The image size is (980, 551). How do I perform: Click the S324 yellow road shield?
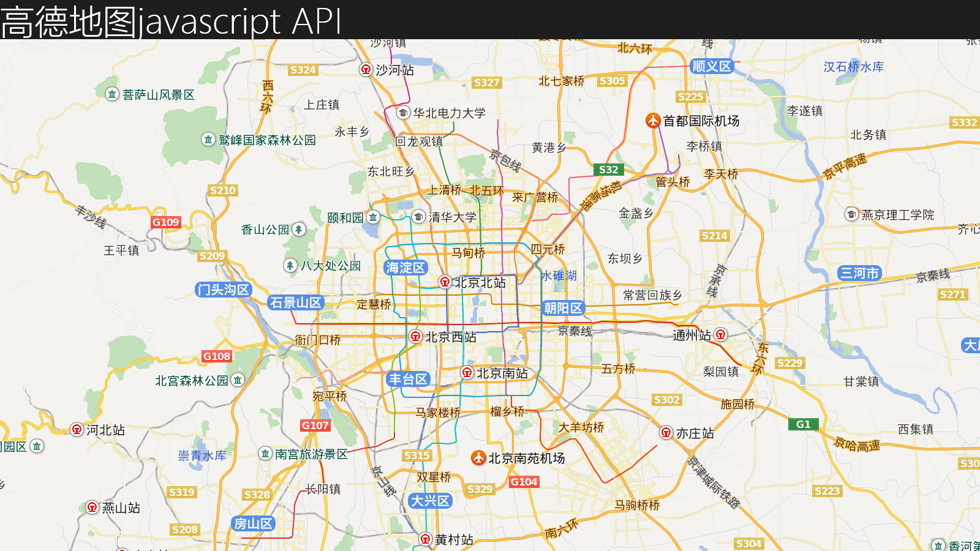point(303,70)
